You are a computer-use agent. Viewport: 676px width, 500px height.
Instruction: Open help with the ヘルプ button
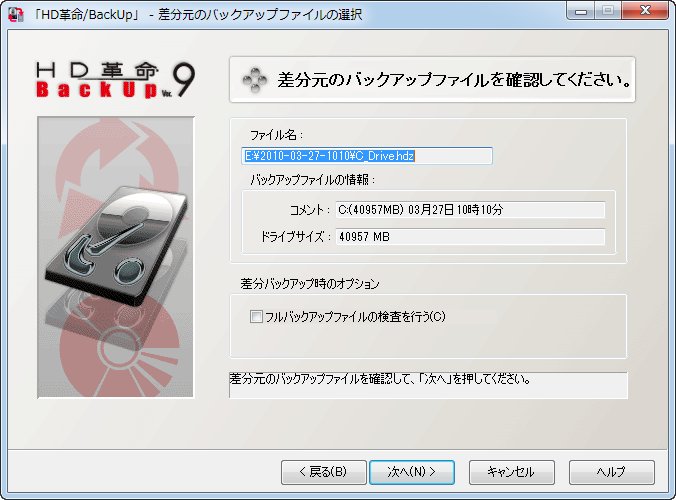(x=612, y=472)
